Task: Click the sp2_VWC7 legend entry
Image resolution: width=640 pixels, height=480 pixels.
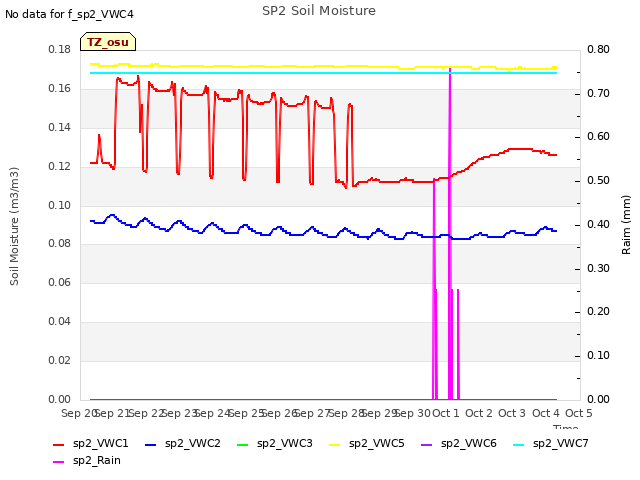Action: coord(551,443)
